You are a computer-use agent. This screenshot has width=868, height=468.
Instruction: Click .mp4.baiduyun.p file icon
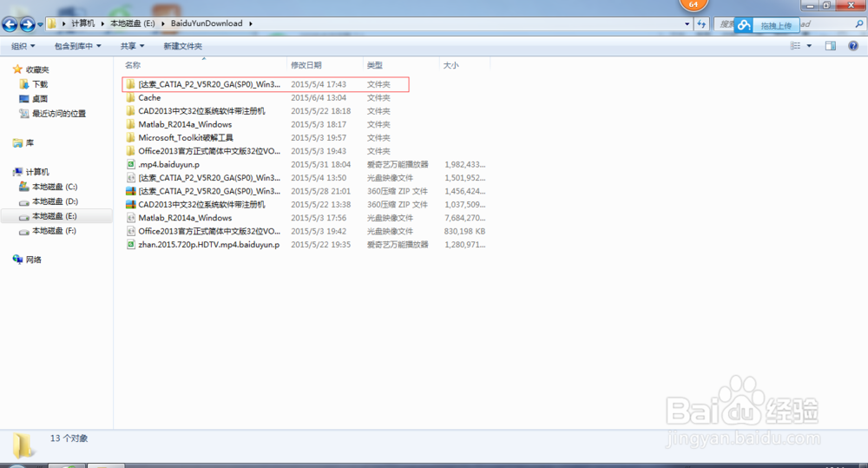point(131,164)
